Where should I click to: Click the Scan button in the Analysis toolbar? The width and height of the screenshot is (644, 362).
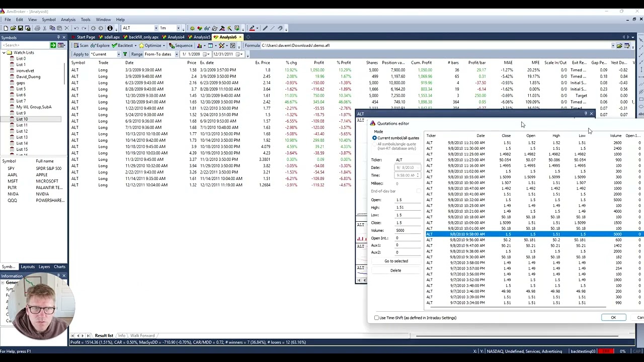(80, 45)
